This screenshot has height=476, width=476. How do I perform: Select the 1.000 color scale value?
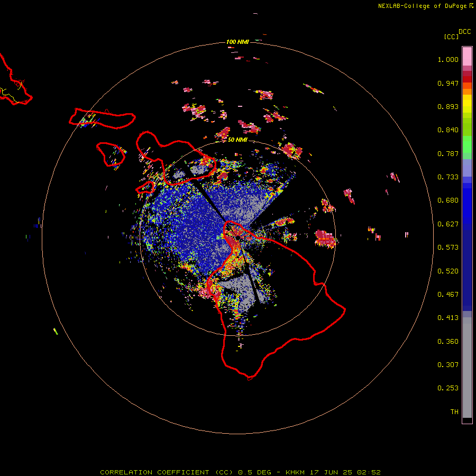click(x=448, y=59)
